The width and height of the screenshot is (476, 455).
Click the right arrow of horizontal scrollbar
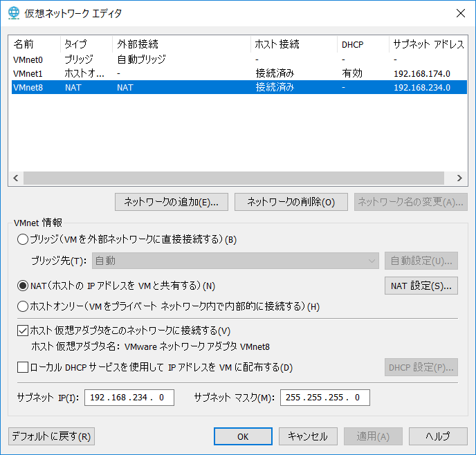coord(459,178)
